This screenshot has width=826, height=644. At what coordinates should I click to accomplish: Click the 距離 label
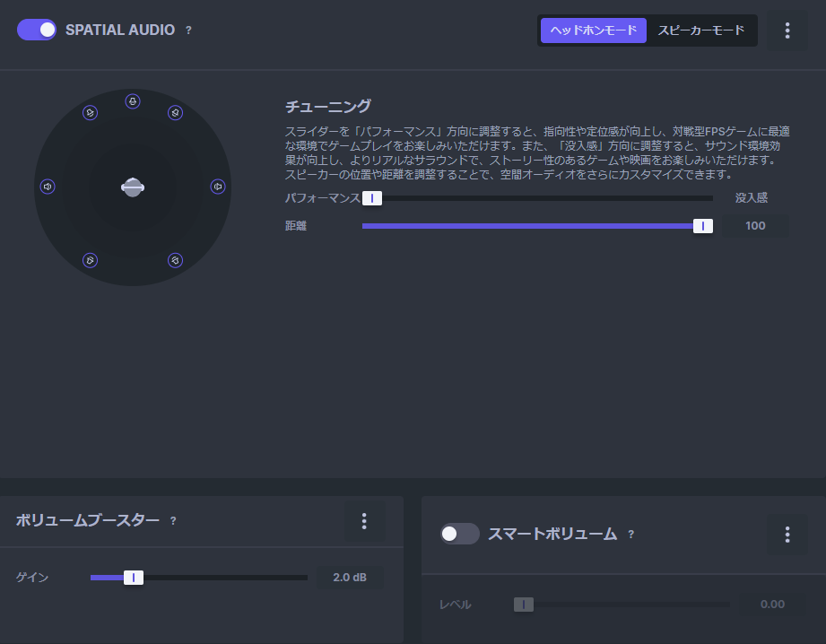(296, 226)
